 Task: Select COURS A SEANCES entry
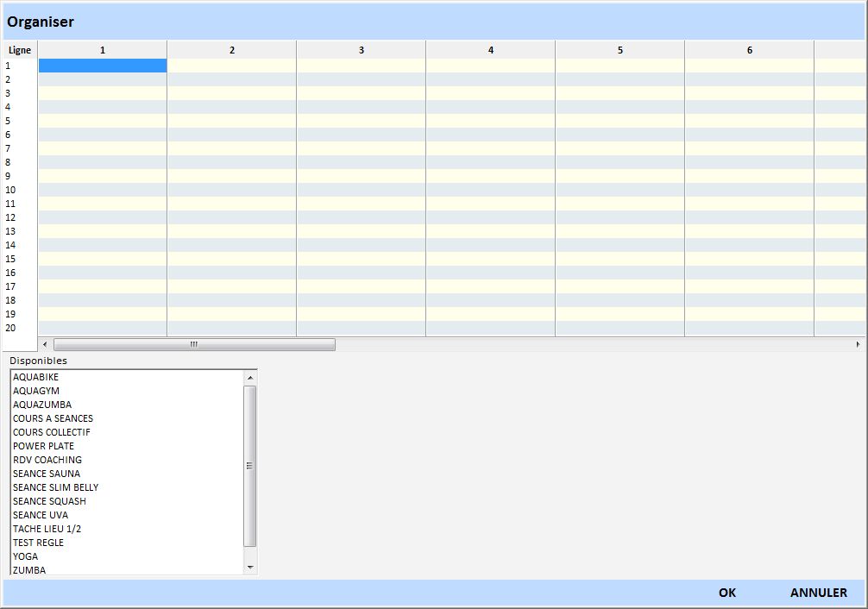[x=53, y=418]
